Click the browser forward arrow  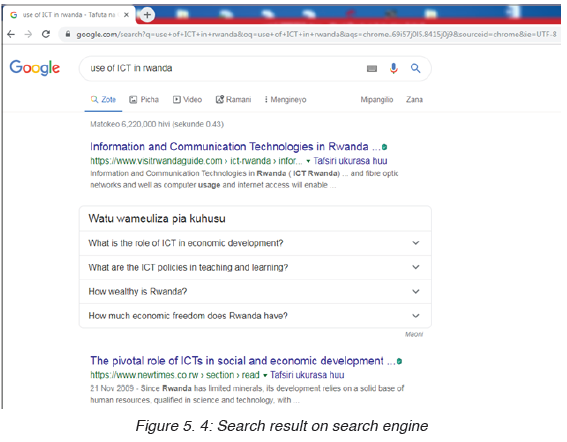pyautogui.click(x=28, y=34)
